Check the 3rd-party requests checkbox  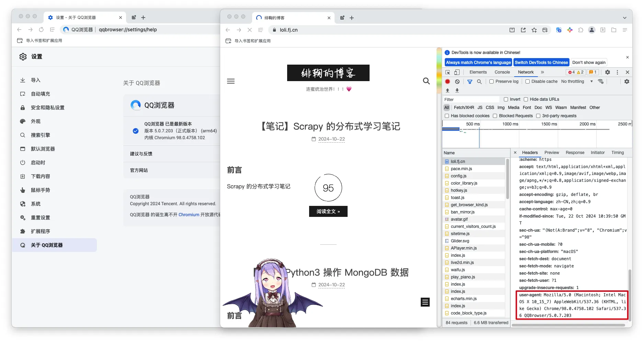538,116
